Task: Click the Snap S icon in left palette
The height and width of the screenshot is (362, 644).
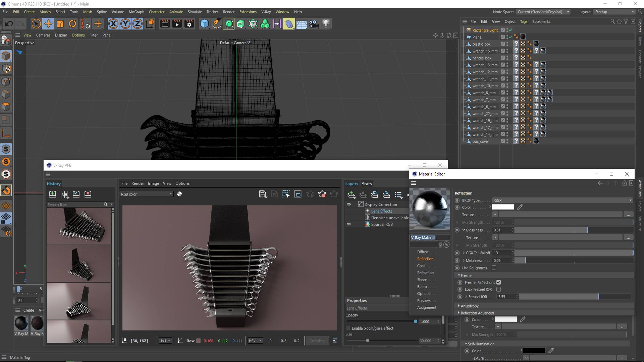Action: click(6, 149)
